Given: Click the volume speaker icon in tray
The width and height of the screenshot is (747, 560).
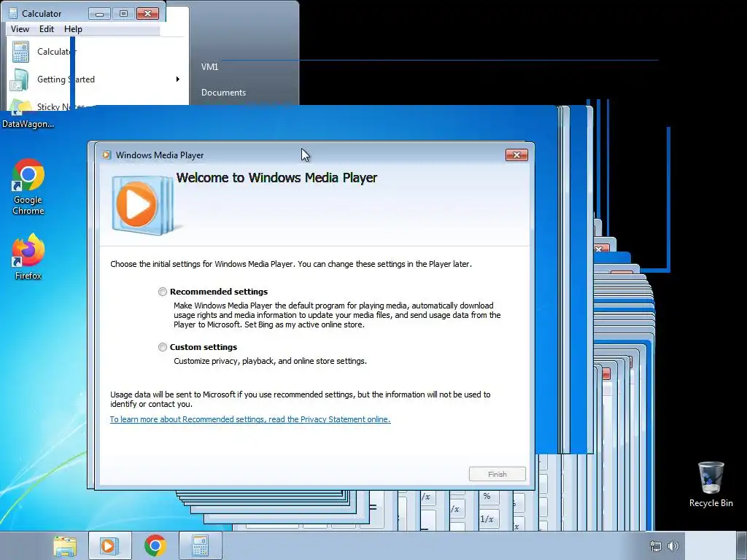Looking at the screenshot, I should tap(673, 546).
